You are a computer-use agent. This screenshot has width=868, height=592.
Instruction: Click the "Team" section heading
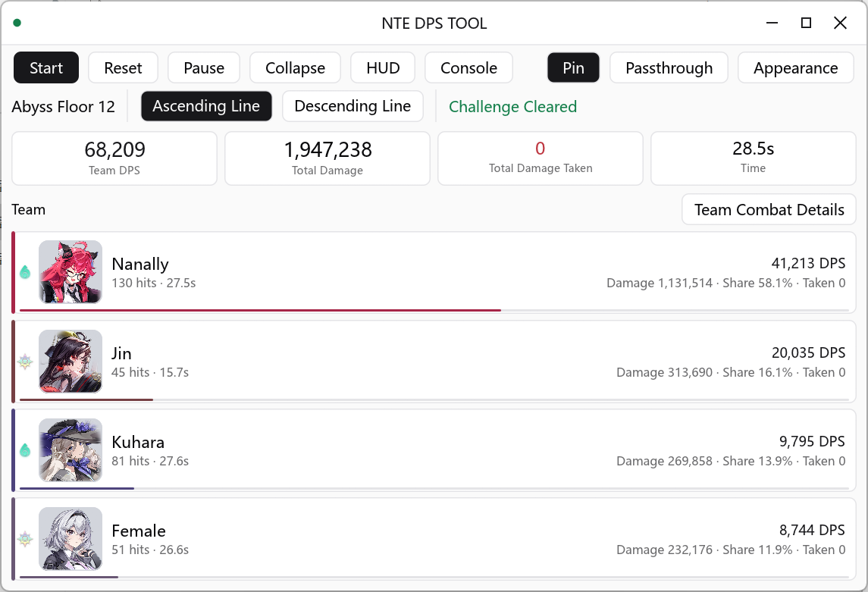click(28, 210)
